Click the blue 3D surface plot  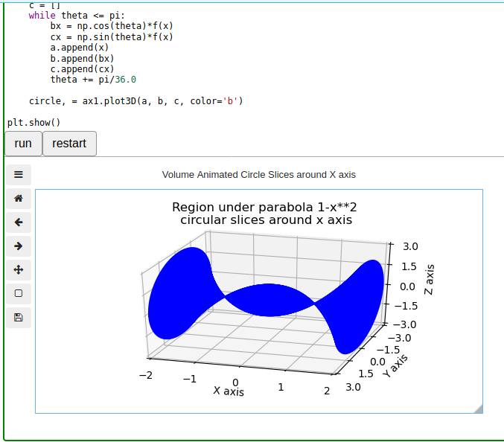point(266,301)
